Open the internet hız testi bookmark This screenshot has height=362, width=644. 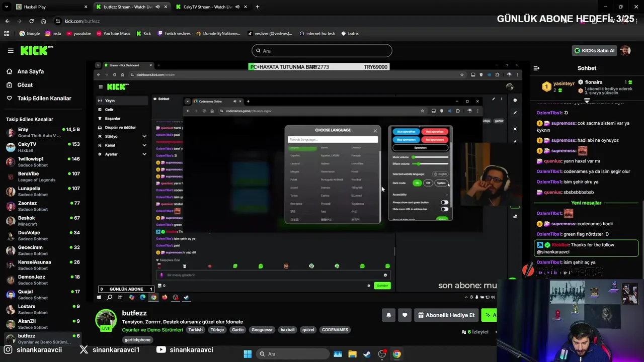(317, 34)
